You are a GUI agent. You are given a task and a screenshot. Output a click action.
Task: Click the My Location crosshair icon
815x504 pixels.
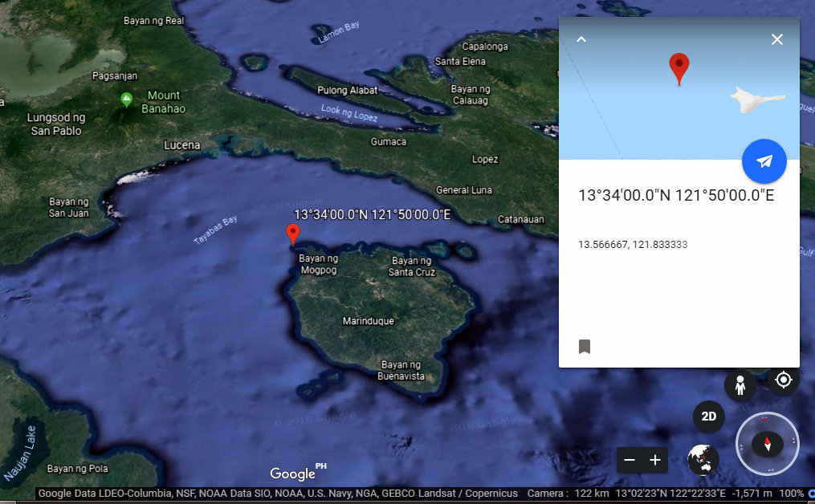[783, 380]
